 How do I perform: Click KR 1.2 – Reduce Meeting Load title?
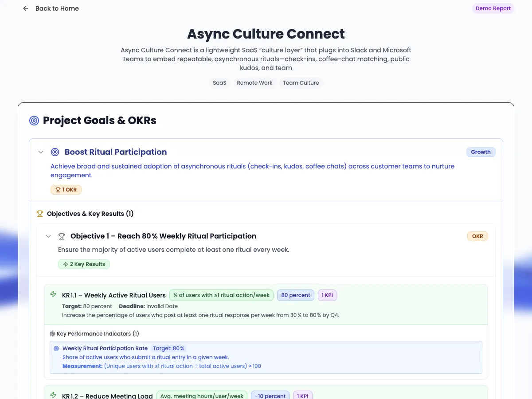tap(107, 396)
